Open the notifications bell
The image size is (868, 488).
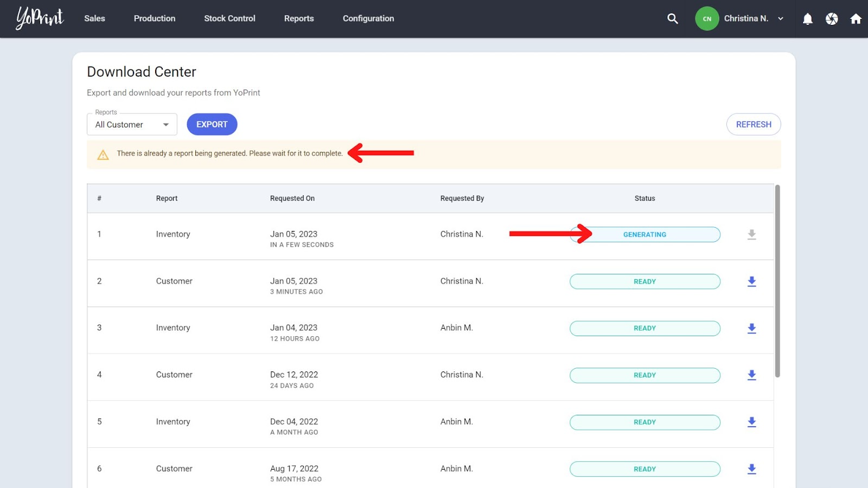(808, 19)
